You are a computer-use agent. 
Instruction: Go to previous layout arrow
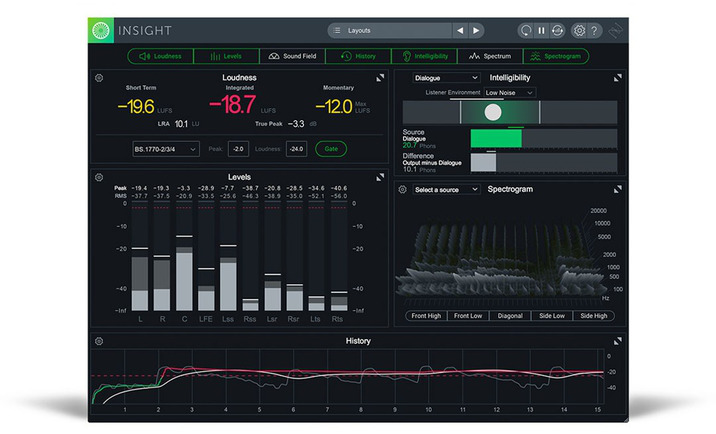(x=460, y=31)
